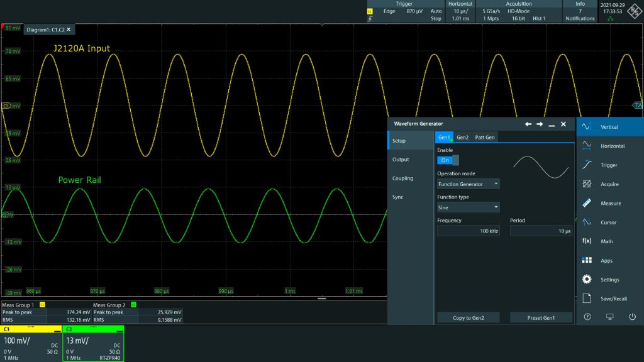Change Function type using the Sine dropdown

pos(468,207)
